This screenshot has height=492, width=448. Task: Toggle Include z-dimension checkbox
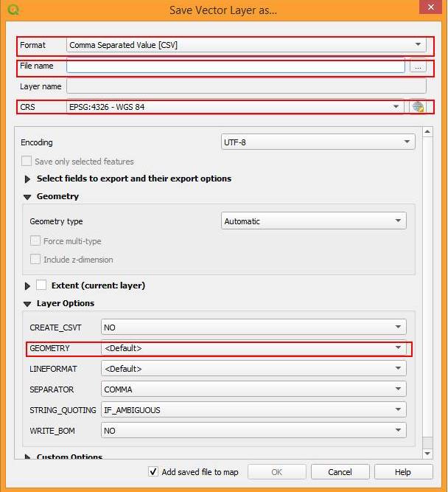tap(35, 259)
